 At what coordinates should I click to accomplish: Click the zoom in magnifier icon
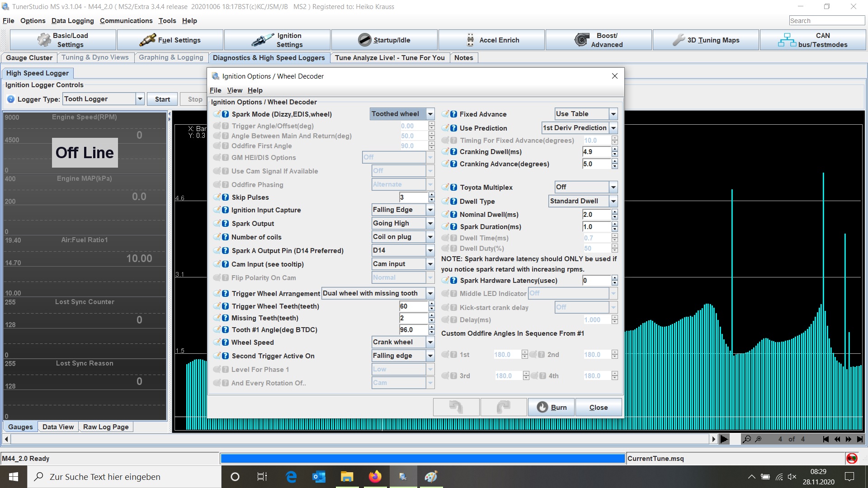(x=759, y=439)
